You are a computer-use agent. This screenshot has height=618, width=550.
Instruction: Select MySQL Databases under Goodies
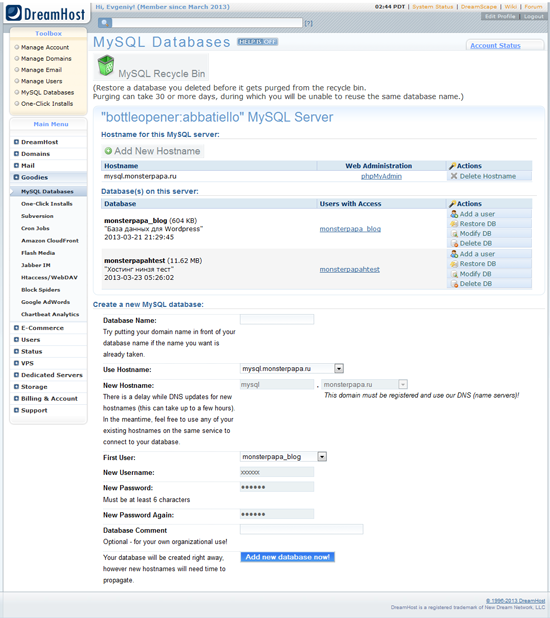tap(47, 192)
